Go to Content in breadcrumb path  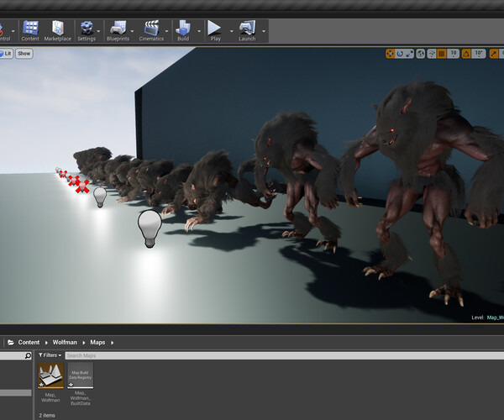point(29,342)
